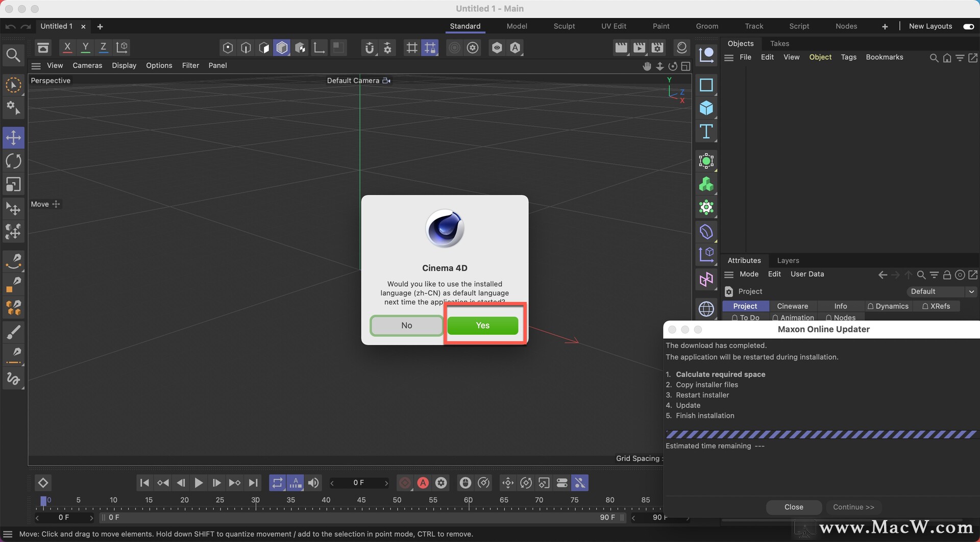
Task: Toggle X axis lock
Action: pos(67,47)
